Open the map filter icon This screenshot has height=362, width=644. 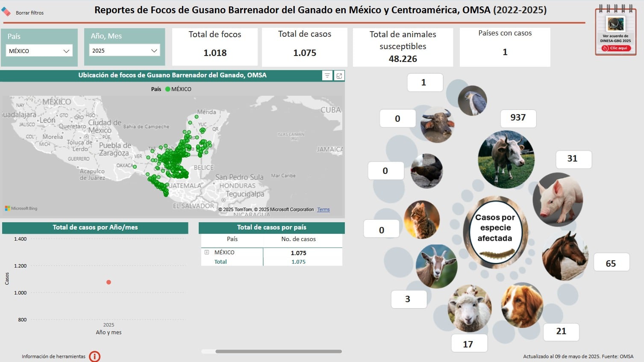[327, 76]
